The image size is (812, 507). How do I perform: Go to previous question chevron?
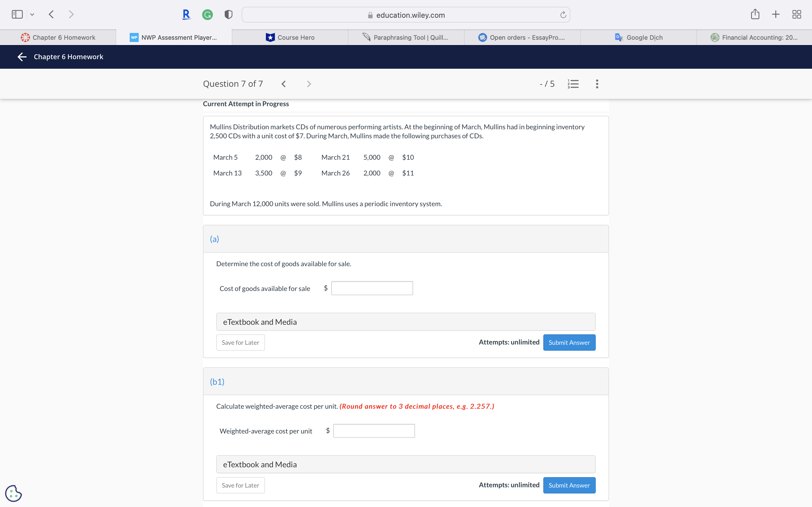284,84
